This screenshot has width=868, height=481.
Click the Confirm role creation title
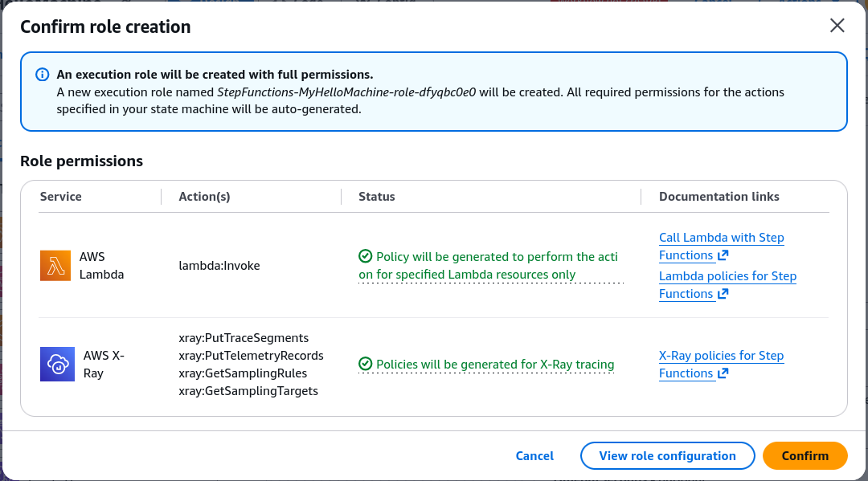[105, 26]
